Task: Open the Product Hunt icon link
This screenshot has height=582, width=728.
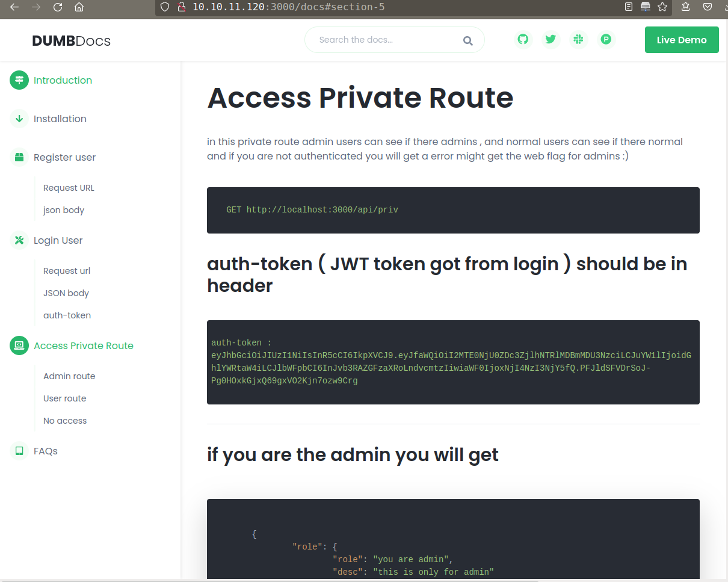Action: coord(606,40)
